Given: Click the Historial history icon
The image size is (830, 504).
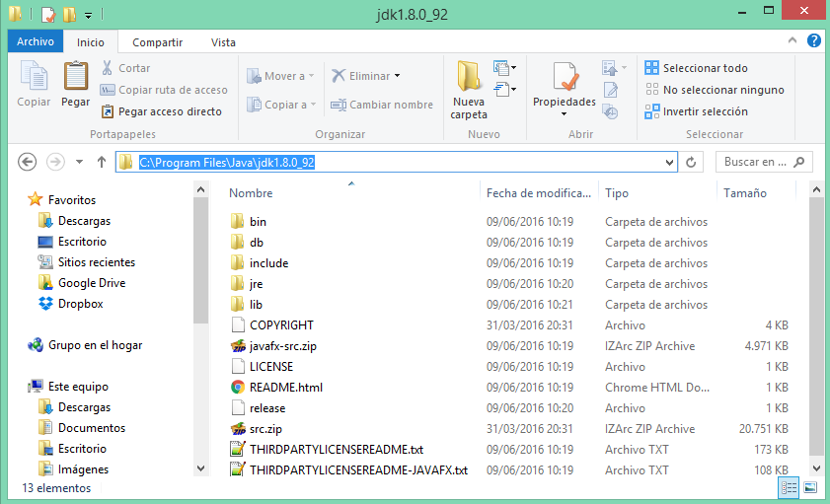Looking at the screenshot, I should click(x=610, y=111).
